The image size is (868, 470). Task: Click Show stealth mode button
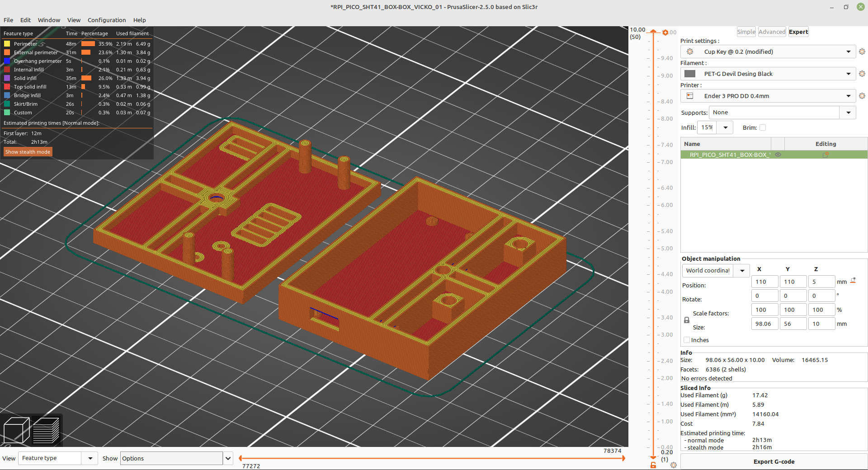(28, 152)
